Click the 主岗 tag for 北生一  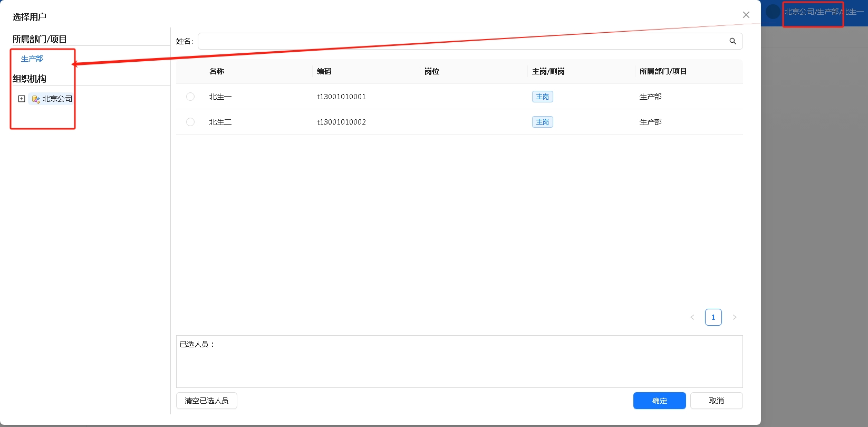coord(542,97)
